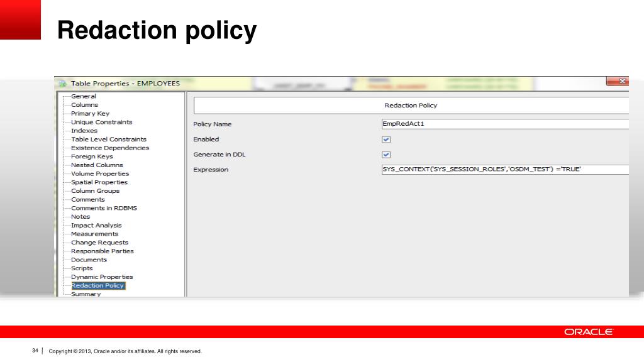The image size is (644, 362).
Task: Click the Expression label
Action: (211, 170)
